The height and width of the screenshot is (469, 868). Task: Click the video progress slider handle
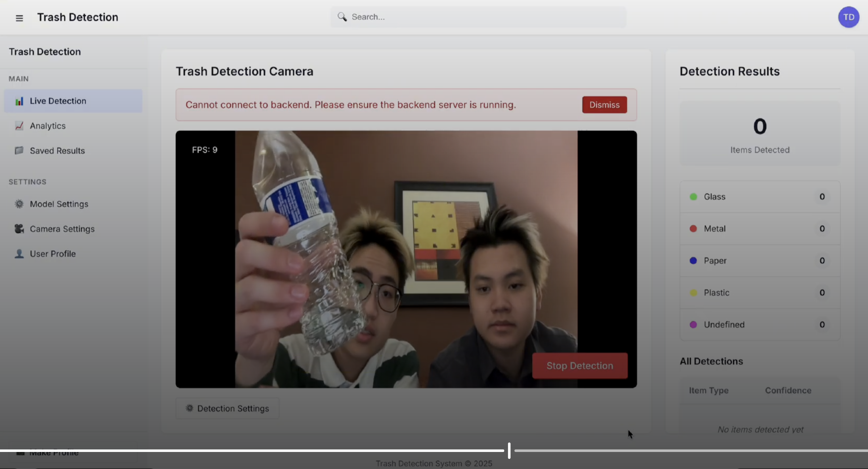coord(509,450)
